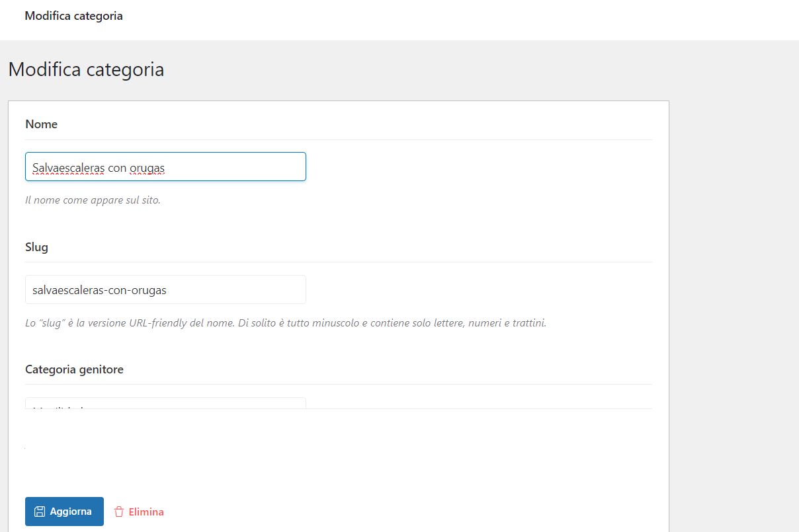Screen dimensions: 799x532
Task: Click the Categoria genitore section label
Action: (74, 369)
